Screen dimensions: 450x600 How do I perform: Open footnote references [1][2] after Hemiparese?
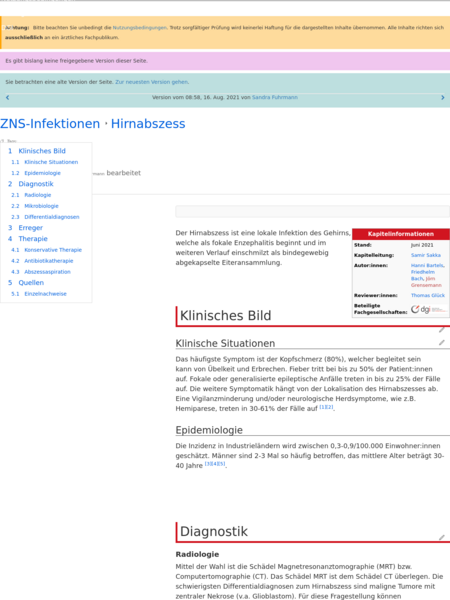[x=326, y=407]
